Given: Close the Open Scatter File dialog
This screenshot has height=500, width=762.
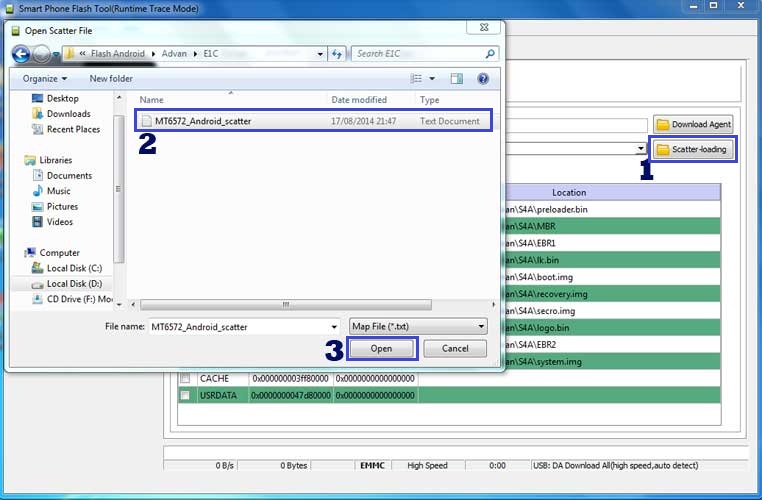Looking at the screenshot, I should 483,27.
